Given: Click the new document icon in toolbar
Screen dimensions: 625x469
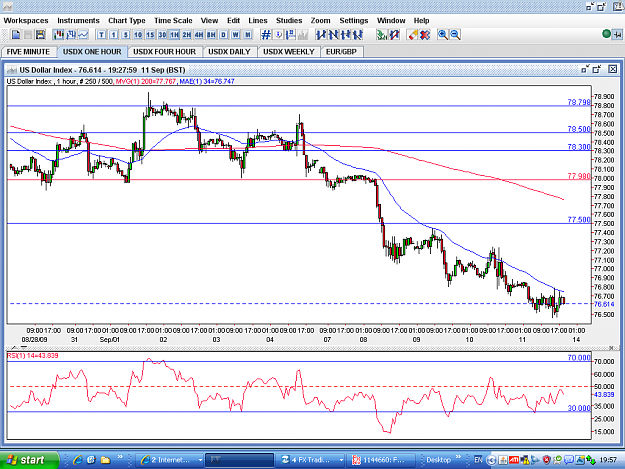Looking at the screenshot, I should pyautogui.click(x=16, y=35).
